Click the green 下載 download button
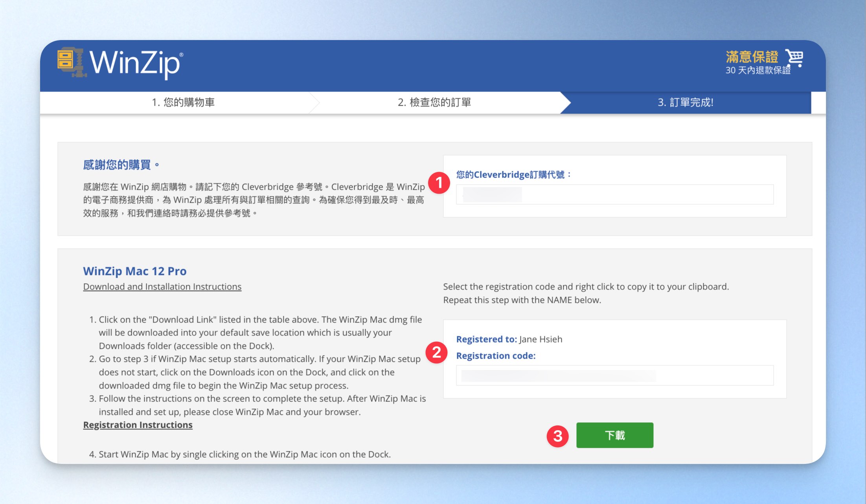 [615, 435]
